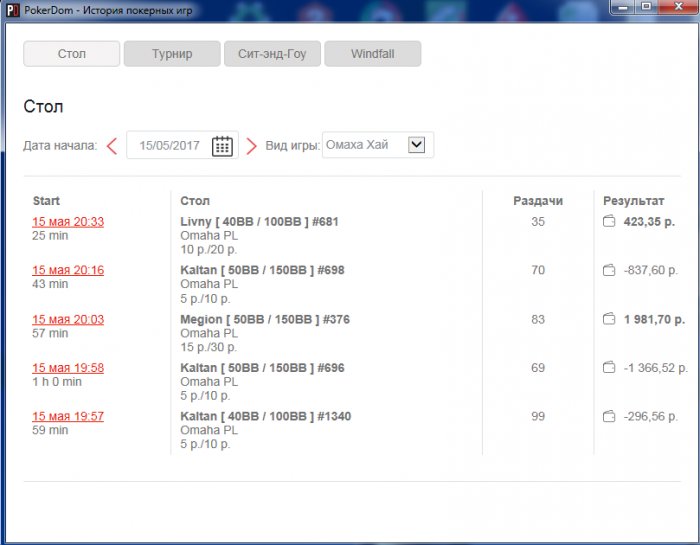The height and width of the screenshot is (545, 700).
Task: Click duration text 25 min
Action: 50,235
